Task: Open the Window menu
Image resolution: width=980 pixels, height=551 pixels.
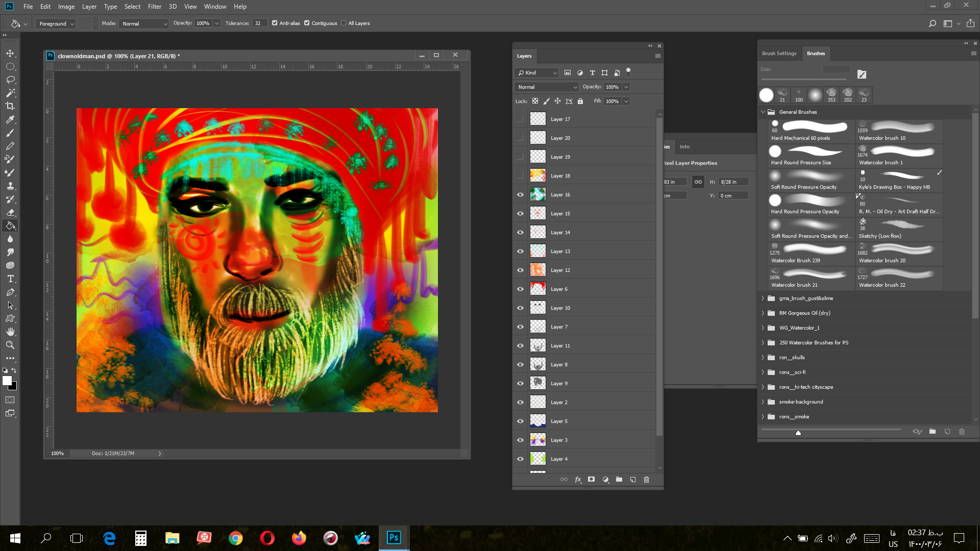Action: point(215,7)
